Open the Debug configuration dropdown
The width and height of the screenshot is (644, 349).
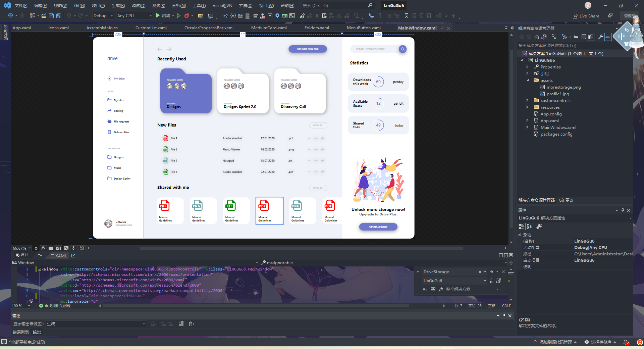point(103,16)
